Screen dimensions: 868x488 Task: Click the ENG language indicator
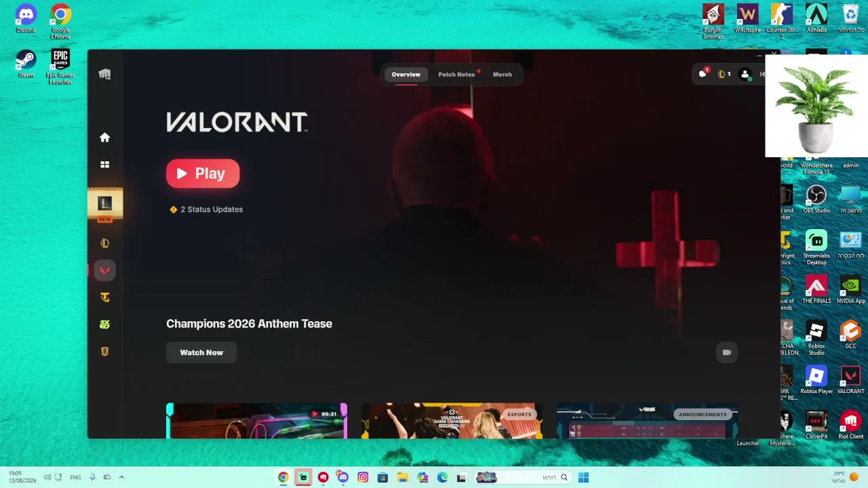click(x=75, y=477)
